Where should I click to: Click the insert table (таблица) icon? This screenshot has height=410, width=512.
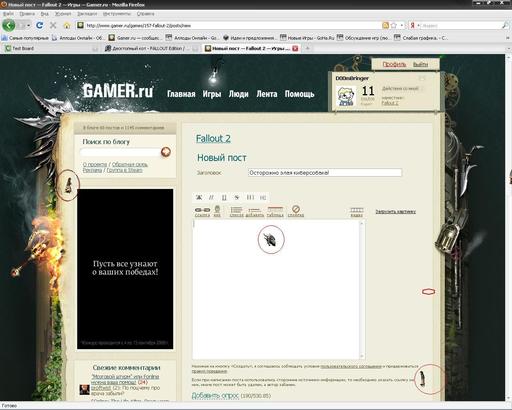click(275, 211)
